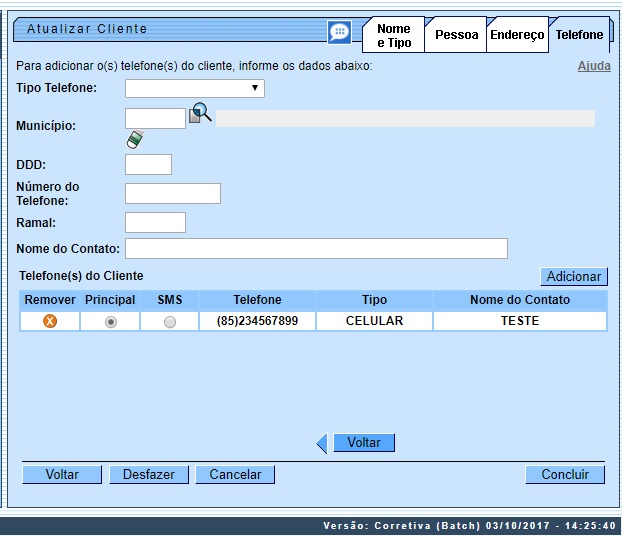Click the Concluir button
Image resolution: width=622 pixels, height=536 pixels.
point(565,475)
